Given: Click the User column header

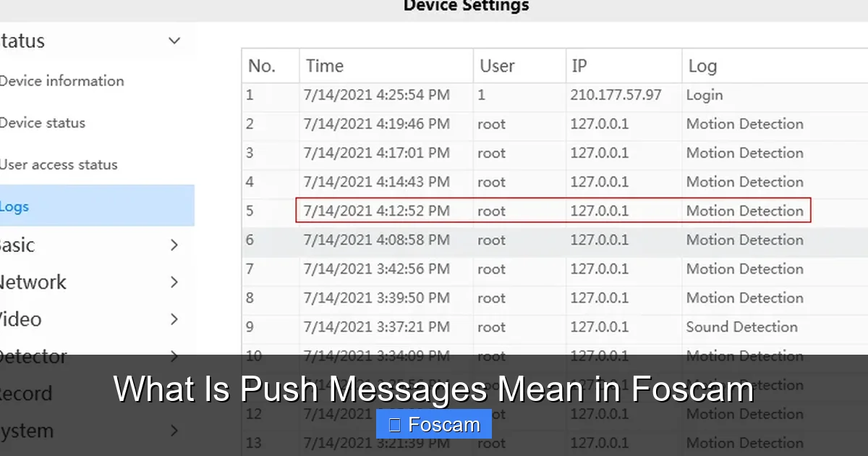Looking at the screenshot, I should point(497,66).
